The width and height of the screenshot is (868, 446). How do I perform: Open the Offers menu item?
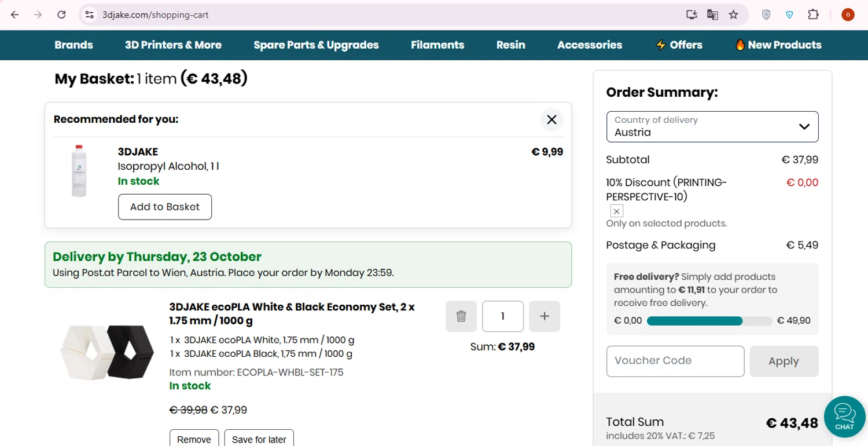point(678,45)
